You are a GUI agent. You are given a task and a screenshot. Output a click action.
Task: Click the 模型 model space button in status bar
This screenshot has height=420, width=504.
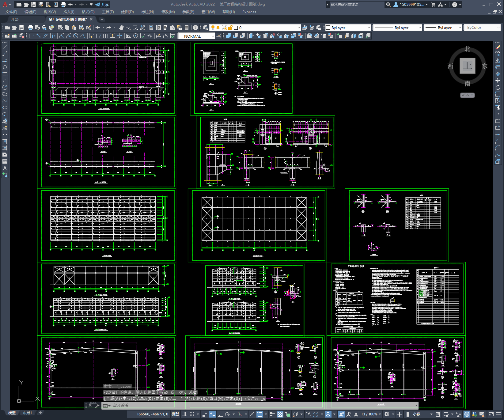click(x=175, y=414)
